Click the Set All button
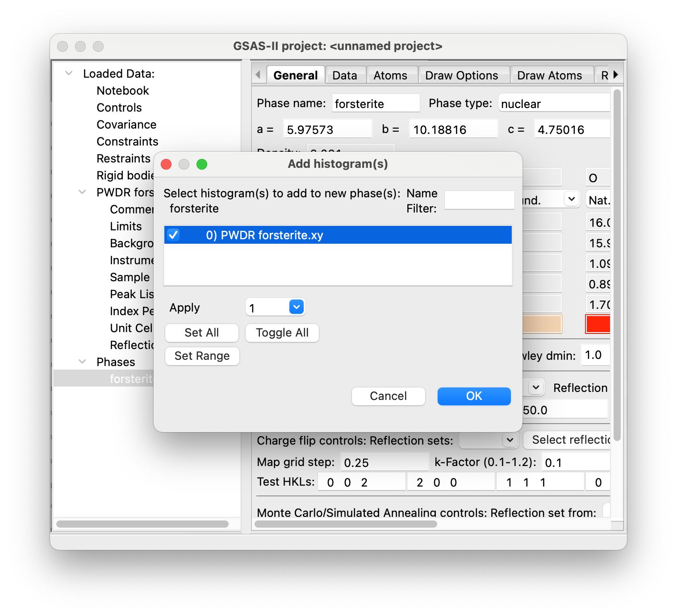The height and width of the screenshot is (616, 677). coord(201,333)
